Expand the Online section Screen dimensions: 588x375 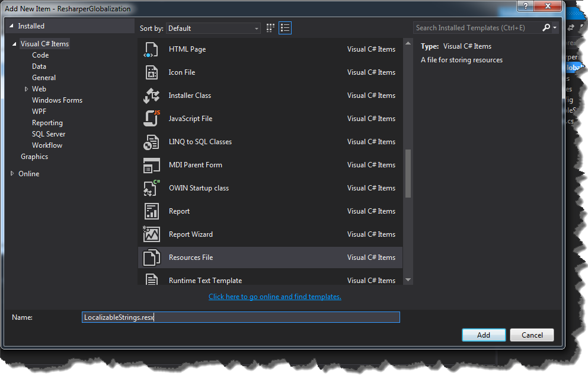(12, 173)
